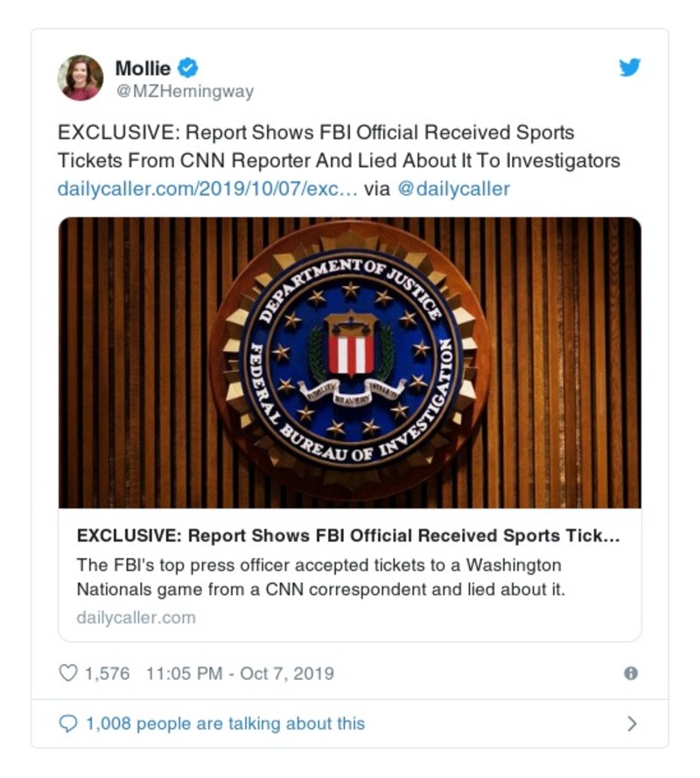This screenshot has height=778, width=700.
Task: Click the @dailycaller mention
Action: click(453, 188)
